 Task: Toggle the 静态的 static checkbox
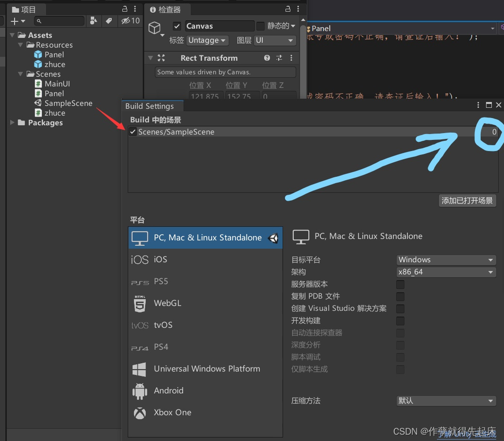click(260, 26)
